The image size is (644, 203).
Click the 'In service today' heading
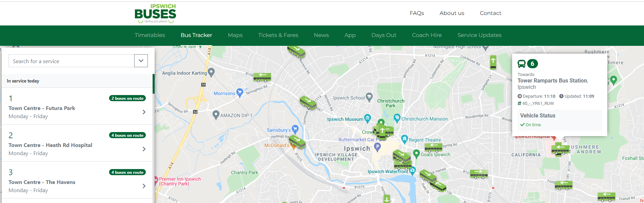(23, 81)
